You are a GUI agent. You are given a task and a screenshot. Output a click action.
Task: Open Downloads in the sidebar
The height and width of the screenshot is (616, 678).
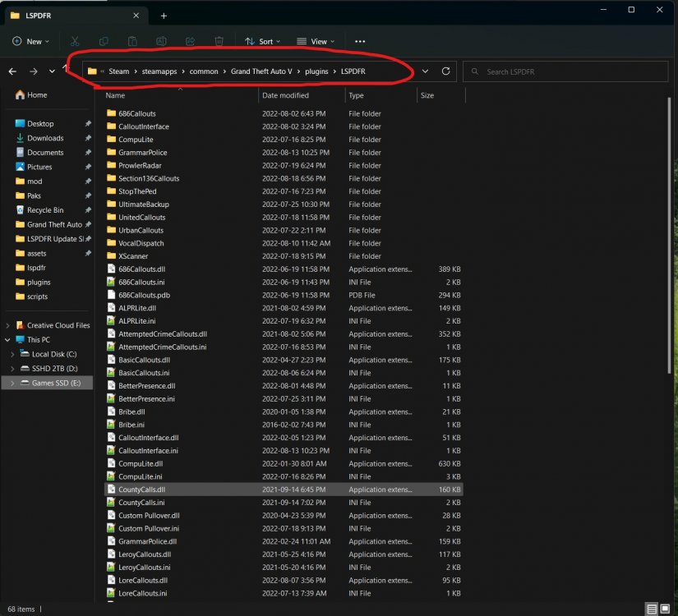(39, 138)
